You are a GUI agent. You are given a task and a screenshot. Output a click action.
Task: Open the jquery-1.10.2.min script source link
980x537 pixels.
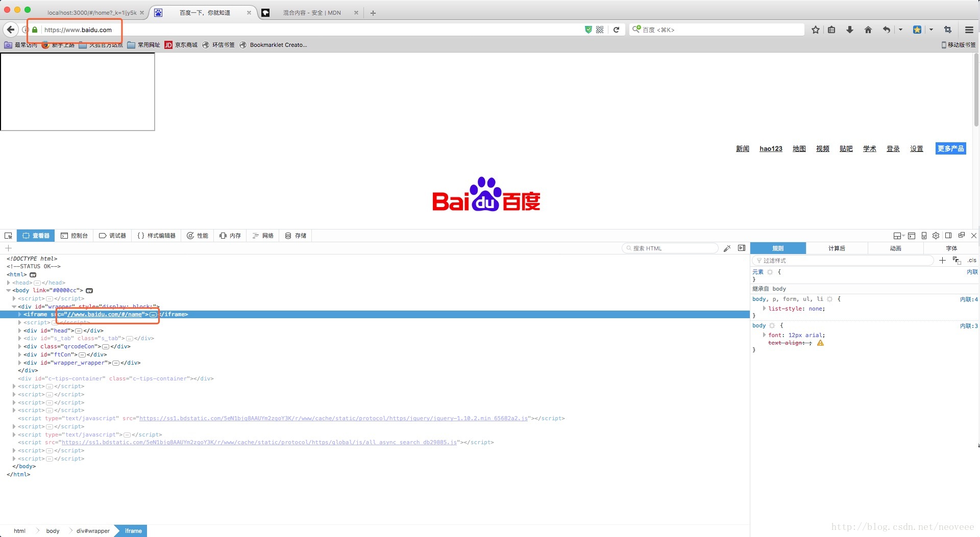(333, 418)
